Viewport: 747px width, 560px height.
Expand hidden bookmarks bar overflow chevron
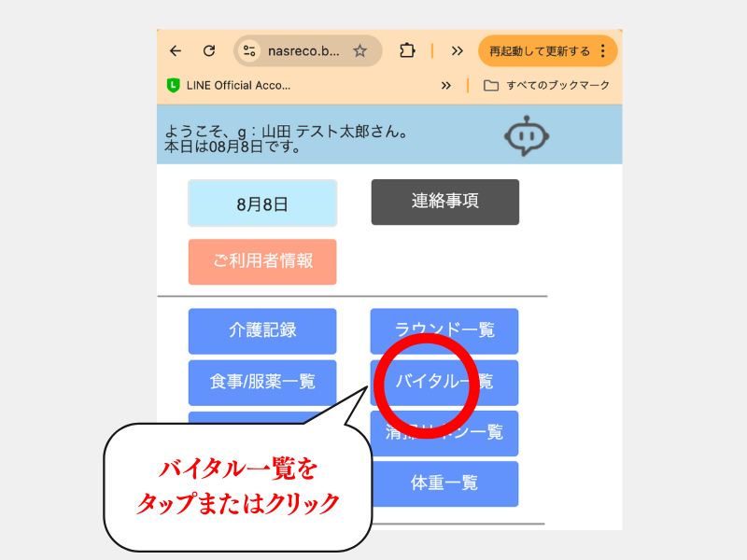pyautogui.click(x=446, y=85)
